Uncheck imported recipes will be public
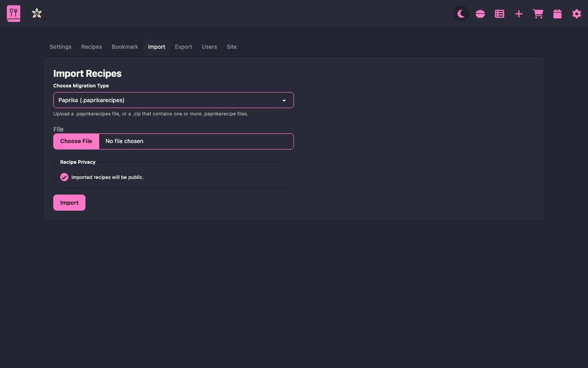This screenshot has width=588, height=368. point(64,177)
